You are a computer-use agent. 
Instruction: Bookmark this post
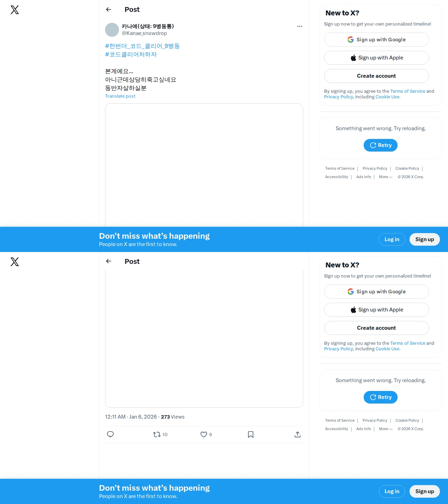coord(251,434)
